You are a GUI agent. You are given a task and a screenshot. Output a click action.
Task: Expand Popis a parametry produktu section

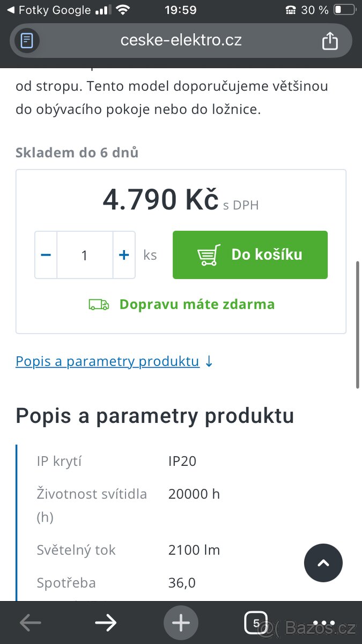pyautogui.click(x=107, y=361)
